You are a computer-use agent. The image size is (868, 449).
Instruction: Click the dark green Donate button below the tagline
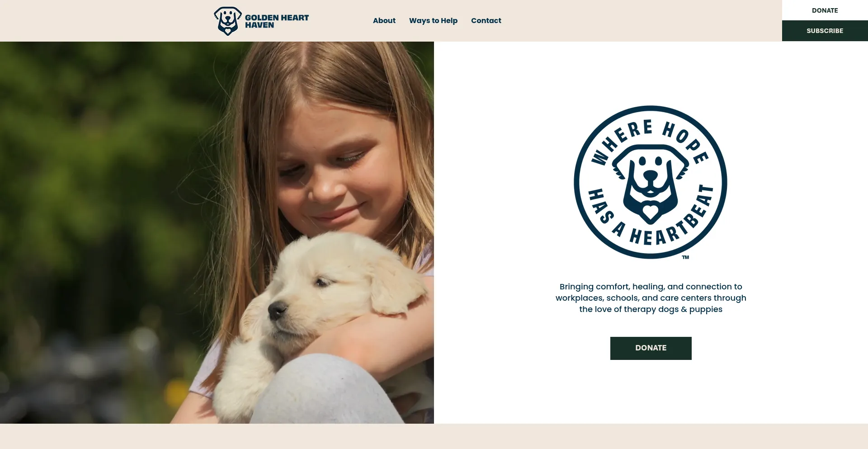[x=651, y=348]
